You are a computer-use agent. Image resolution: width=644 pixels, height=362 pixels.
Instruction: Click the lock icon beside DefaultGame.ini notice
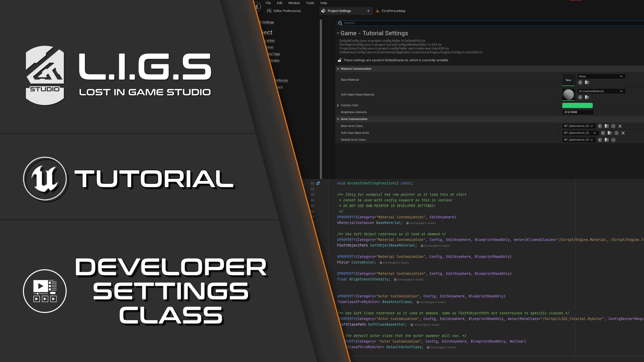tap(340, 60)
